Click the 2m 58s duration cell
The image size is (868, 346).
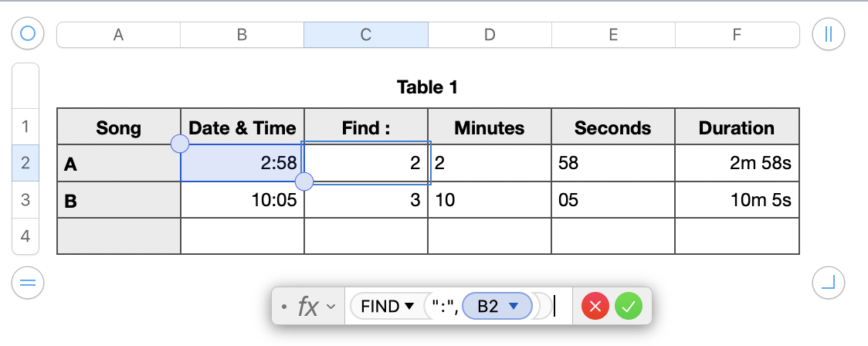click(x=737, y=163)
